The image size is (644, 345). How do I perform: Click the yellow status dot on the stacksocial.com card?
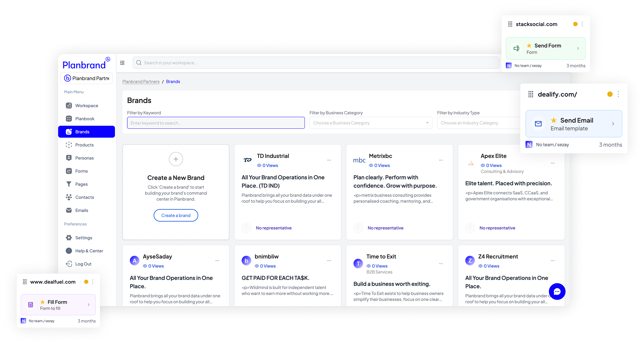click(x=575, y=24)
